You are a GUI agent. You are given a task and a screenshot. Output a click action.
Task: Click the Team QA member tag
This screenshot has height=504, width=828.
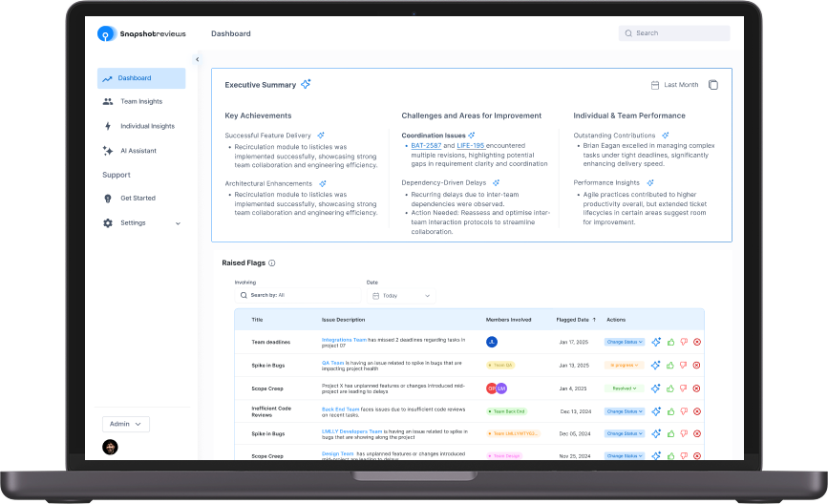click(x=500, y=366)
